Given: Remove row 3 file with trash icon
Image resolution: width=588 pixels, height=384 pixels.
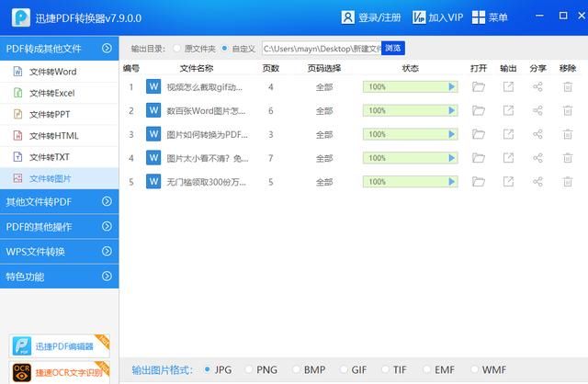Looking at the screenshot, I should coord(568,134).
